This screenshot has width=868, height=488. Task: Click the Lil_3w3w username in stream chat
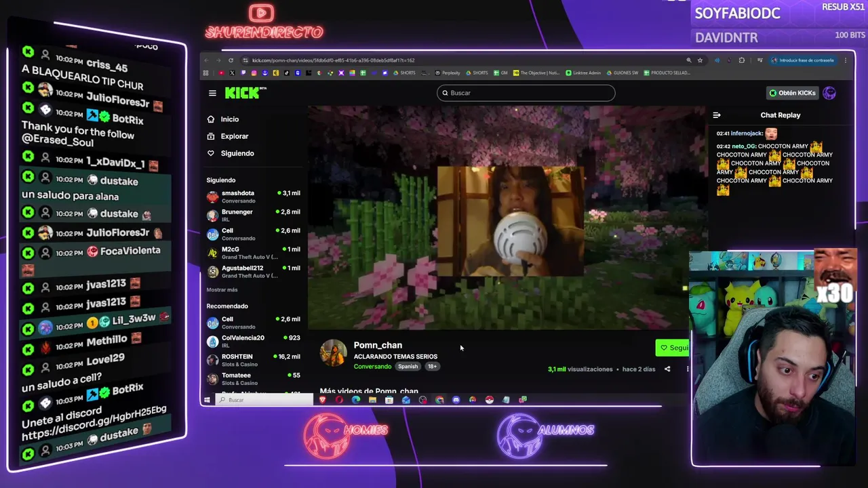tap(134, 319)
